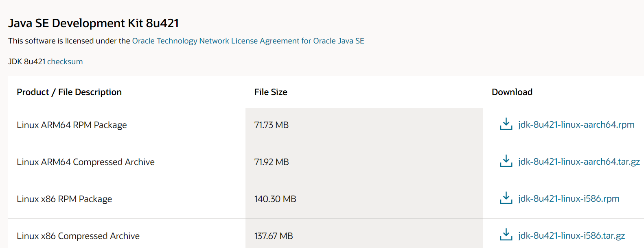Download jdk-8u421-linux-aarch64.tar.gz file link
644x248 pixels.
pyautogui.click(x=579, y=161)
